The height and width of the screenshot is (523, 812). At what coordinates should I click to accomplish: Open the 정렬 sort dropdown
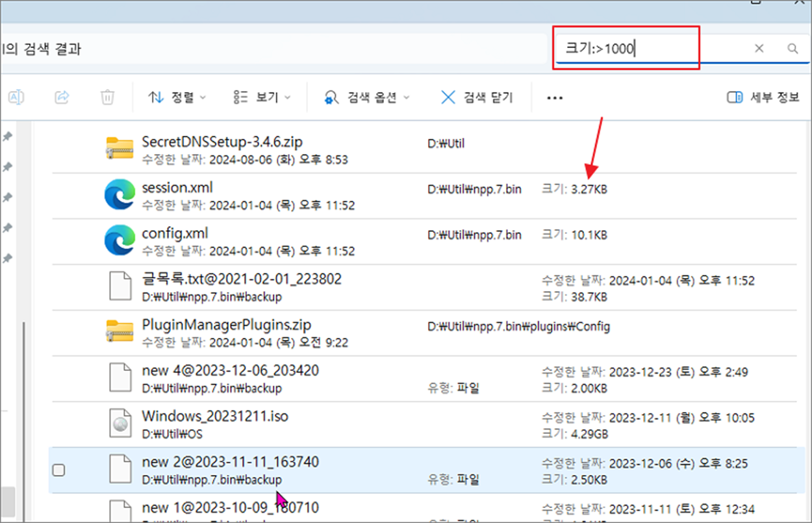[x=177, y=97]
